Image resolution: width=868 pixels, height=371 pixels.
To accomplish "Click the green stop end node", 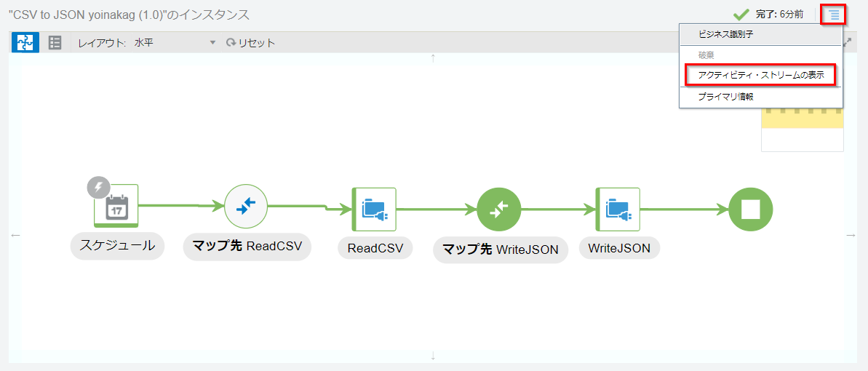I will click(x=750, y=210).
